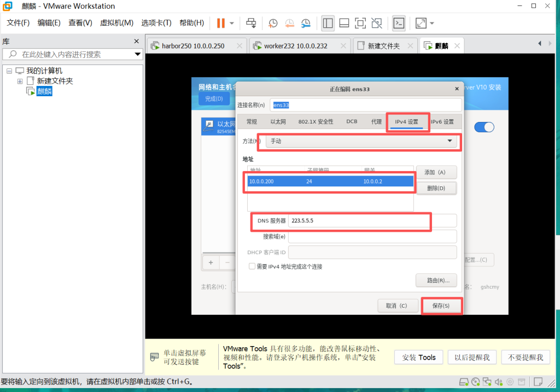Click the console view terminal icon
Image resolution: width=560 pixels, height=392 pixels.
[x=399, y=23]
